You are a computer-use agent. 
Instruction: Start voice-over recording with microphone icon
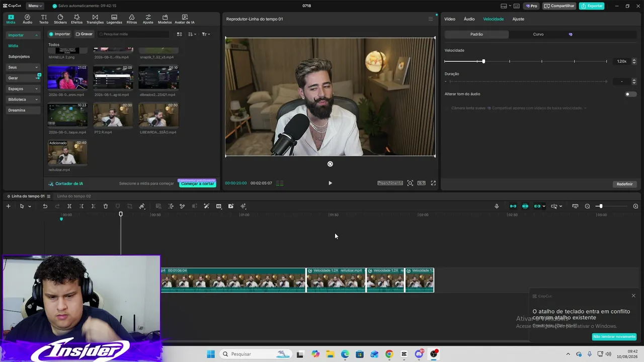[x=497, y=206]
